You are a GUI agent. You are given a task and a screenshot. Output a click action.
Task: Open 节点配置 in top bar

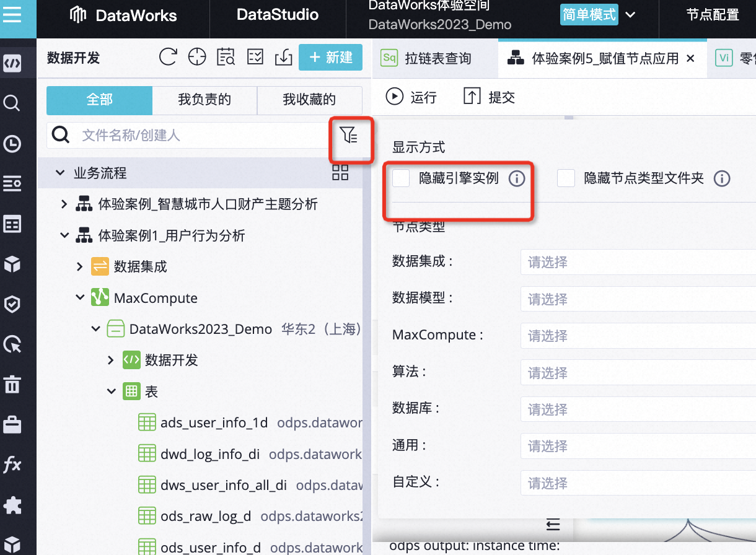tap(713, 15)
